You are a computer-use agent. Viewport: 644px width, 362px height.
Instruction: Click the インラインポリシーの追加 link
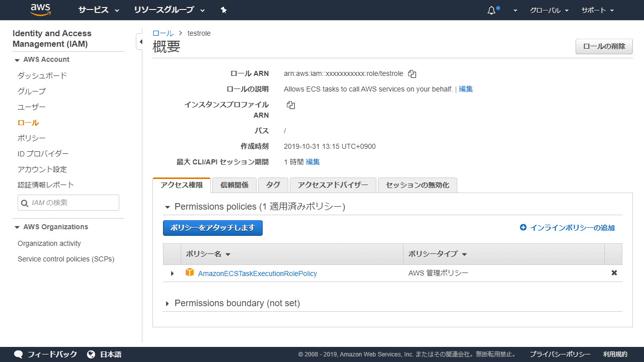[573, 228]
